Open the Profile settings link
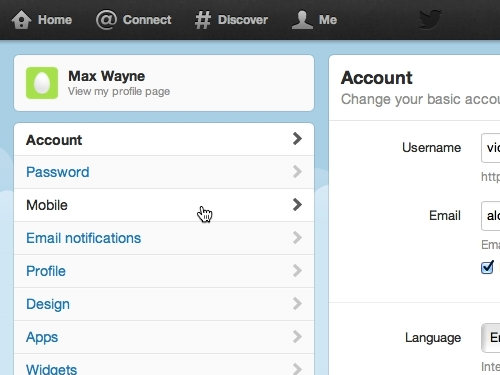Viewport: 500px width, 375px height. click(x=164, y=271)
